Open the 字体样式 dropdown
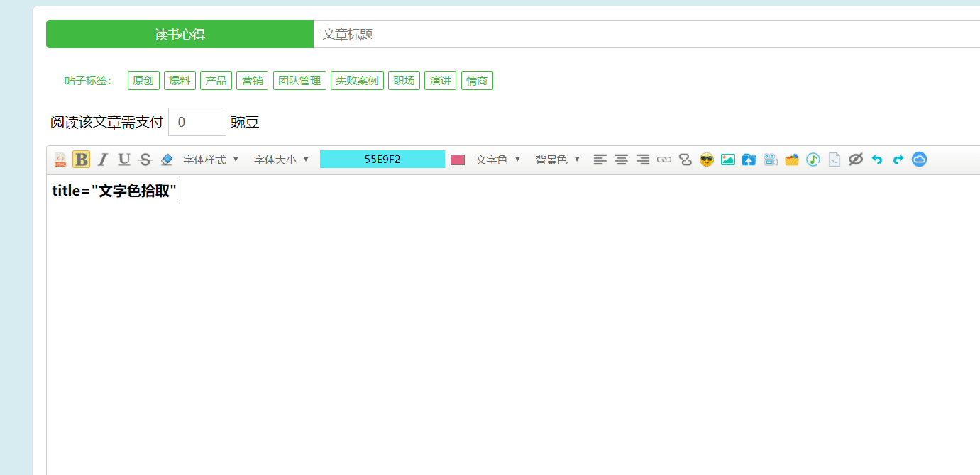The width and height of the screenshot is (980, 475). [x=211, y=160]
